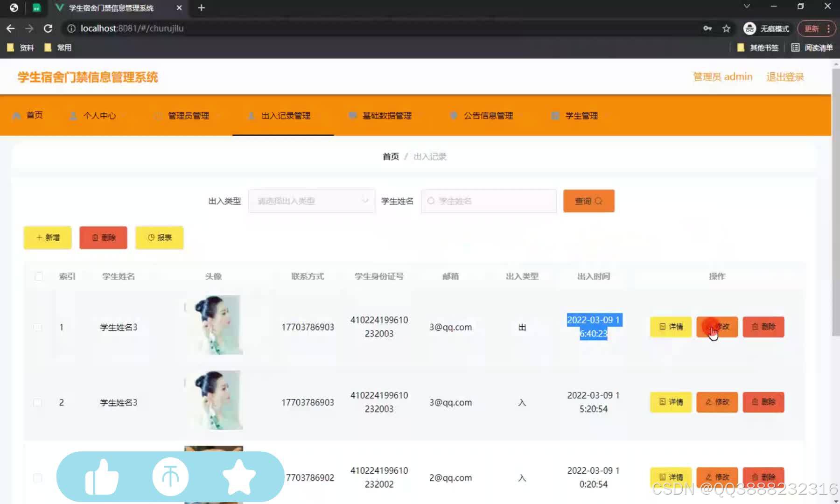
Task: Click the bookmark star in the address bar
Action: point(726,28)
